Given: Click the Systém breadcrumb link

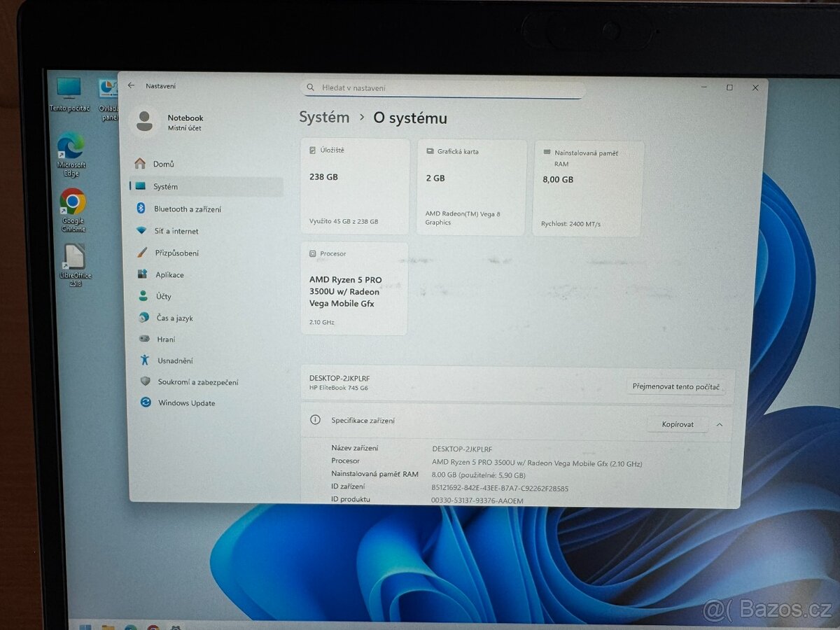Looking at the screenshot, I should 324,118.
